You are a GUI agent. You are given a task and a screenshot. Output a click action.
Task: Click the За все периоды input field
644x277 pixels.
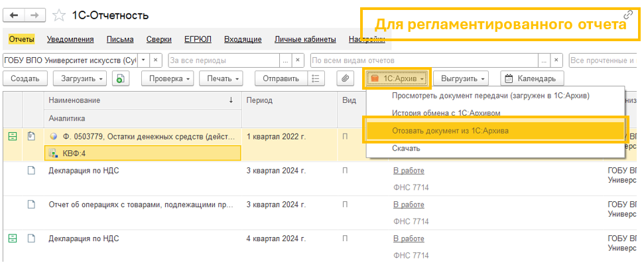224,60
